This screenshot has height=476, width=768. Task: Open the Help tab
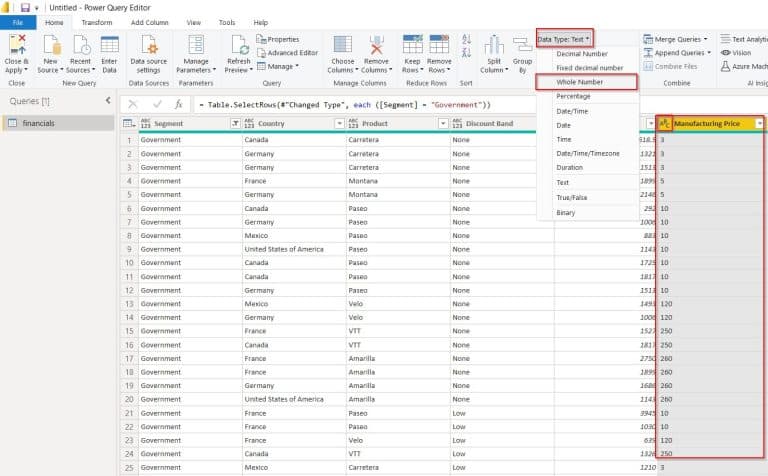pos(261,23)
